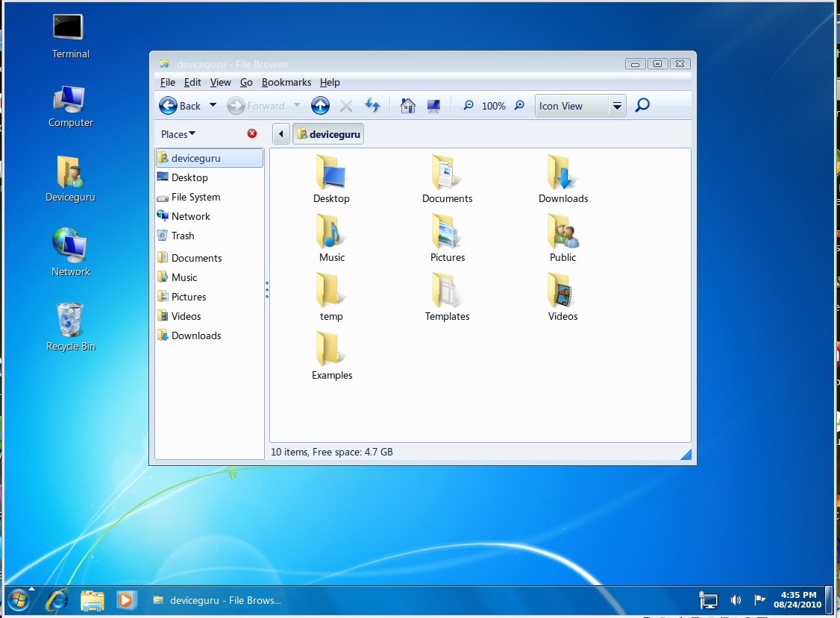
Task: Open the Edit menu
Action: click(192, 82)
